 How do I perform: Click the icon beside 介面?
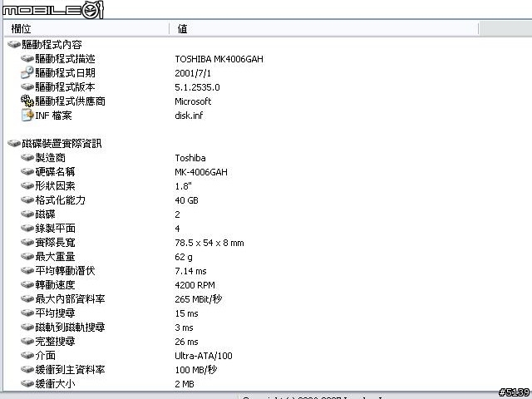[27, 355]
